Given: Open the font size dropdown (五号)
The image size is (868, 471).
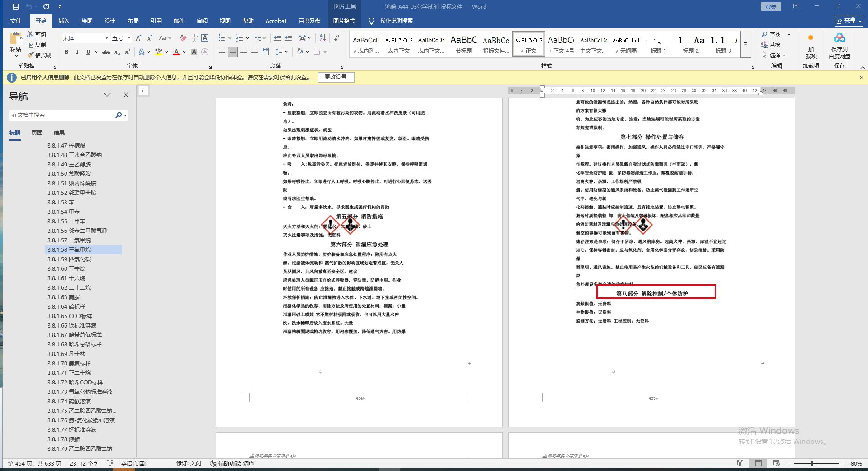Looking at the screenshot, I should [129, 38].
